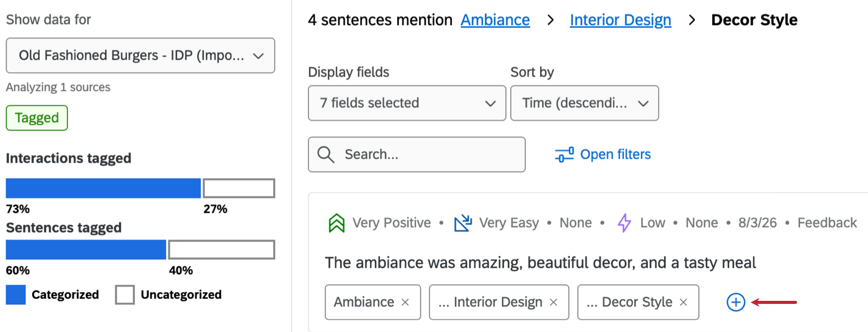Viewport: 868px width, 332px height.
Task: Open the Old Fashioned Burgers source dropdown
Action: click(140, 55)
